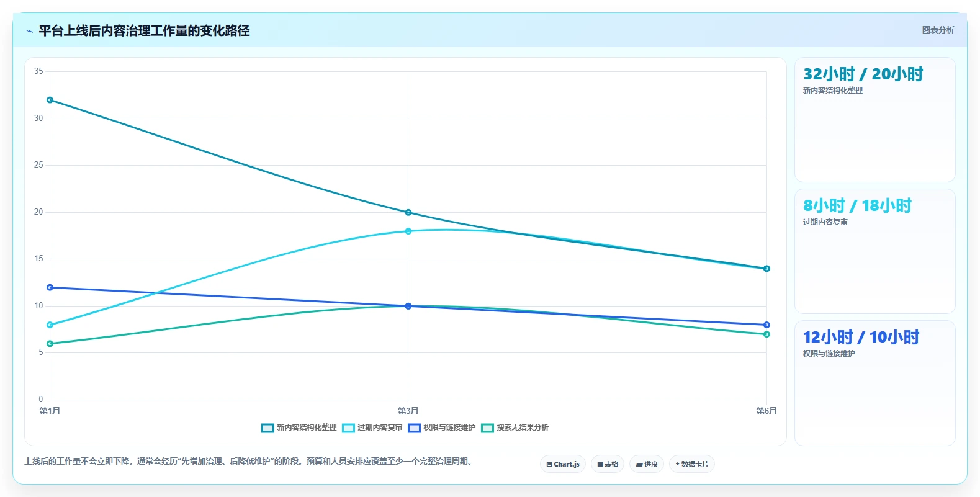Click the green 7 data point at 第6月
980x497 pixels.
[766, 334]
